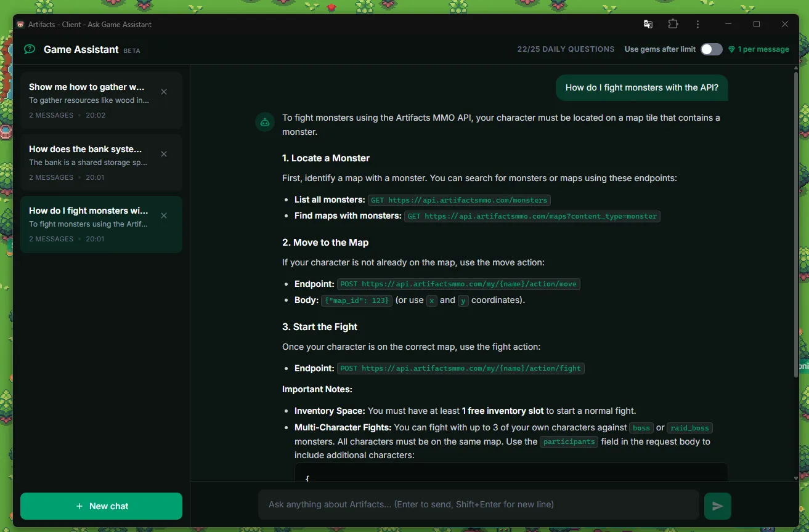This screenshot has height=532, width=809.
Task: Click the 'x' coordinate code tag
Action: click(x=432, y=300)
